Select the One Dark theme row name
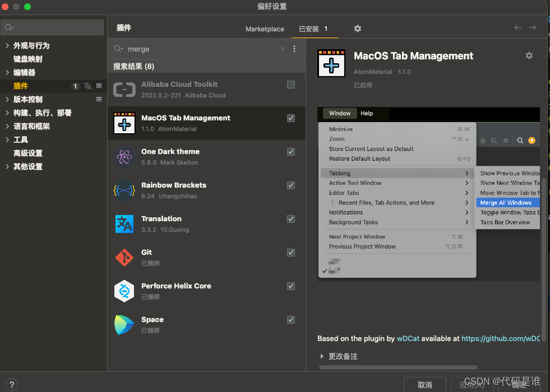The height and width of the screenshot is (392, 550). coord(170,151)
